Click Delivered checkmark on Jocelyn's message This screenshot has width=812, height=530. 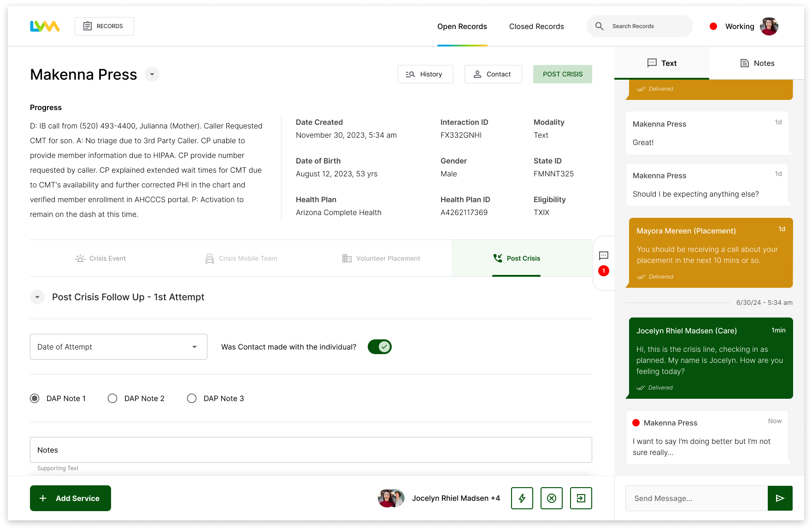tap(641, 388)
